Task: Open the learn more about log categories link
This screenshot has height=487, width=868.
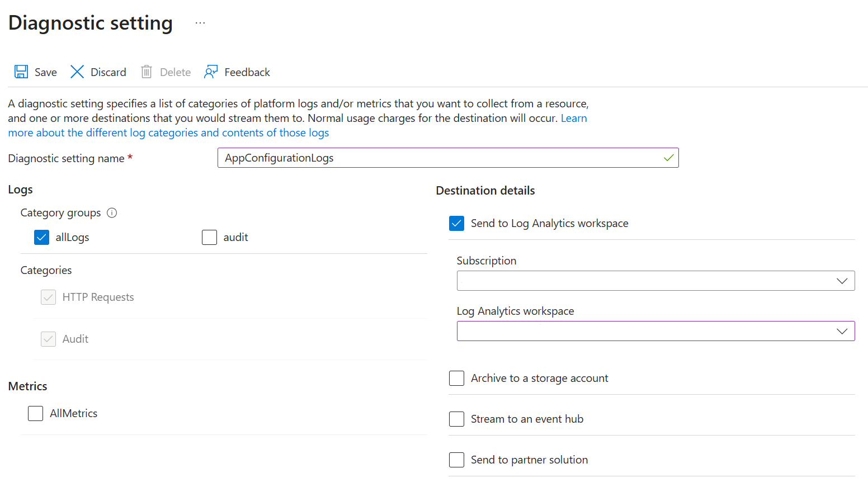Action: [168, 133]
